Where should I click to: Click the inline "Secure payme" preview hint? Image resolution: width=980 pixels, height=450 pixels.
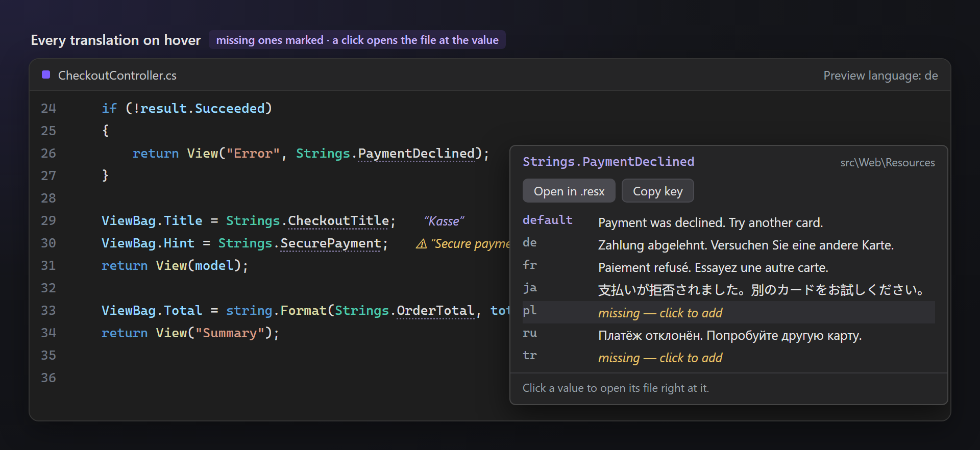(x=470, y=243)
